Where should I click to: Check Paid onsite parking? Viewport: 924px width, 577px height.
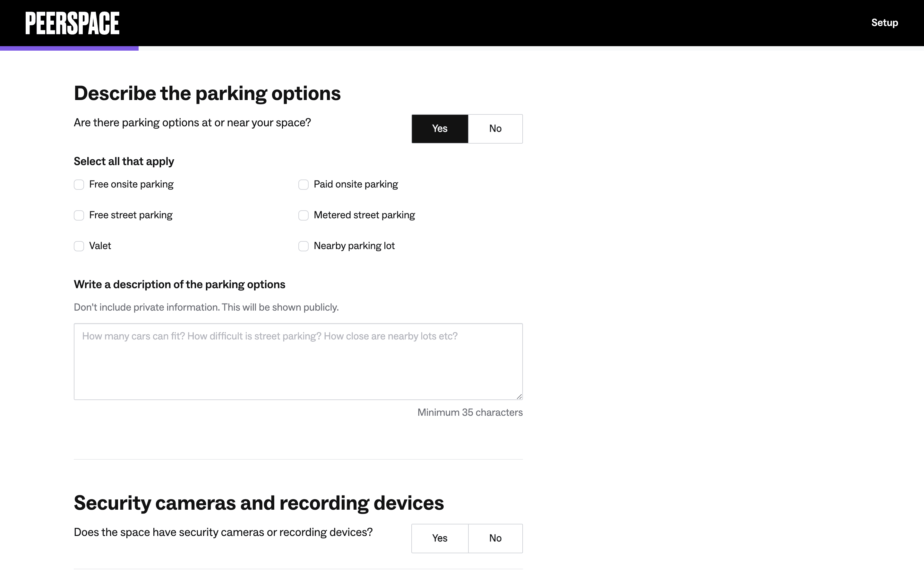click(304, 185)
